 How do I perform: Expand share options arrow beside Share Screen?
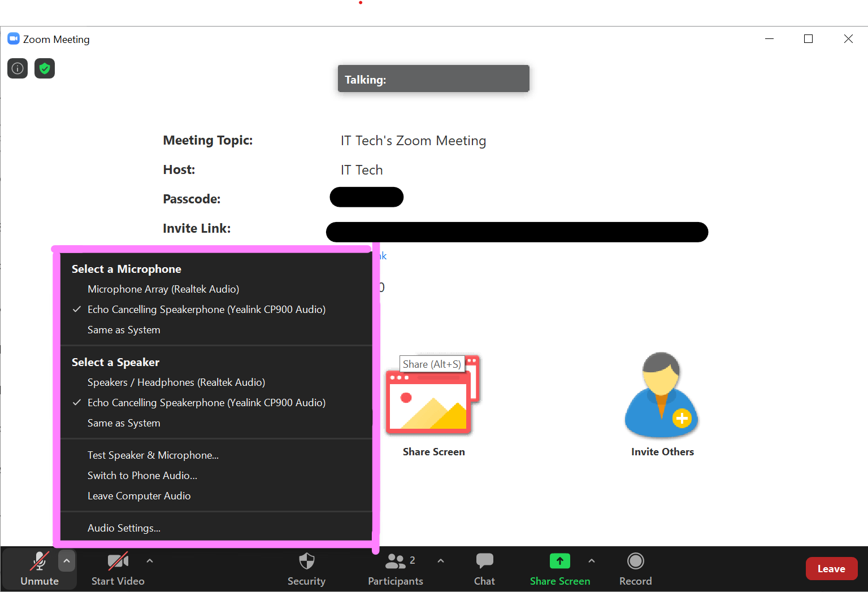click(x=592, y=561)
